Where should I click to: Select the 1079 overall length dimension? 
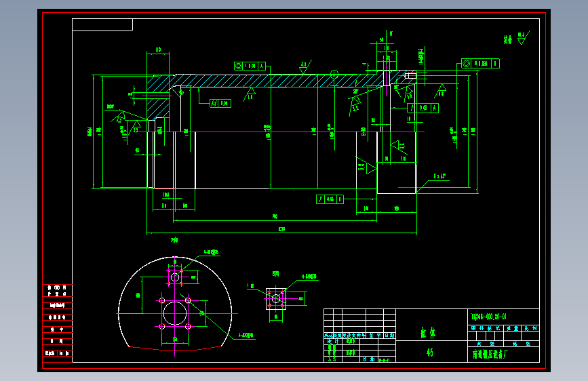(281, 229)
